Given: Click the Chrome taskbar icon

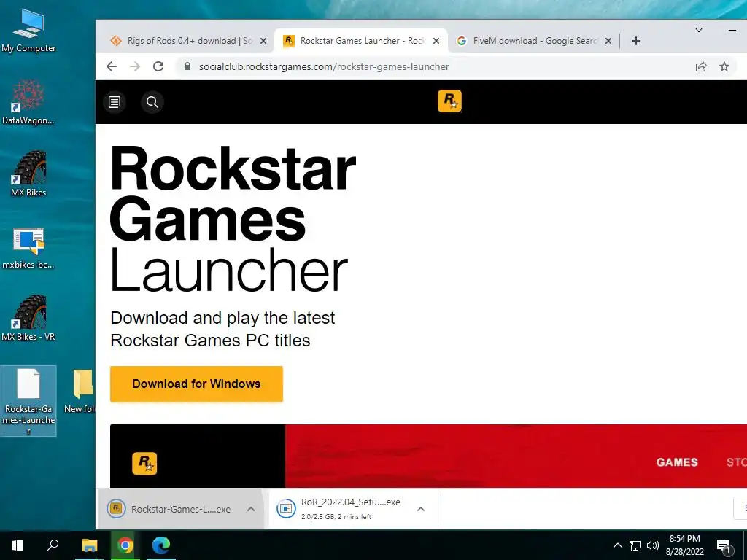Looking at the screenshot, I should (125, 545).
